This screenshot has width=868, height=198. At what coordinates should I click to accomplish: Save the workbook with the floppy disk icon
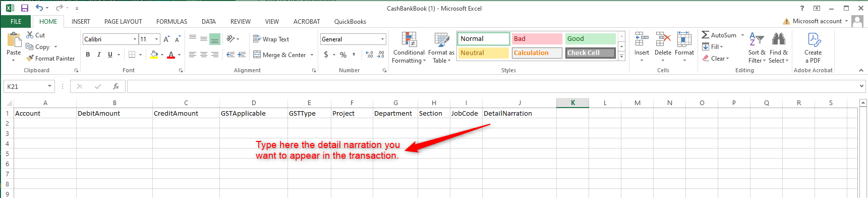click(25, 8)
